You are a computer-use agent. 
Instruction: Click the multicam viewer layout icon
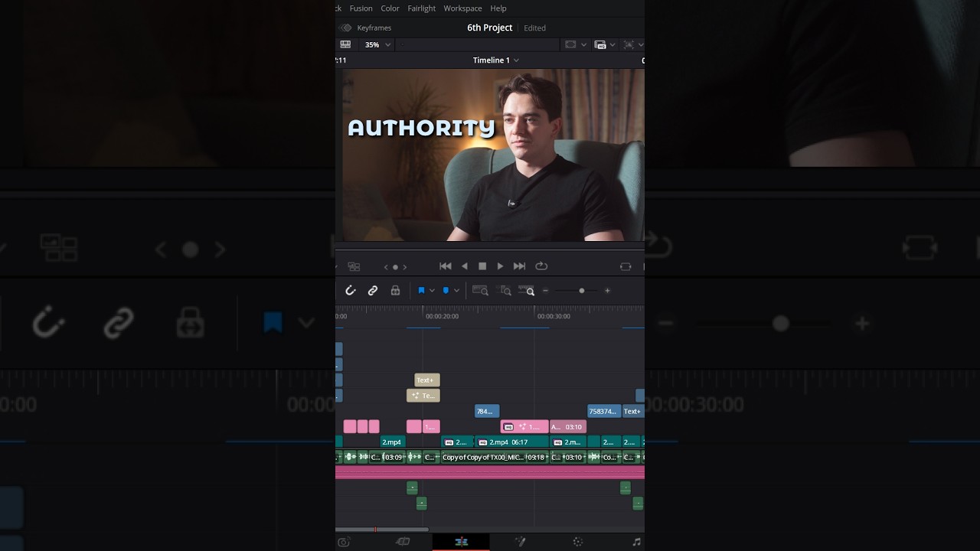pos(354,266)
